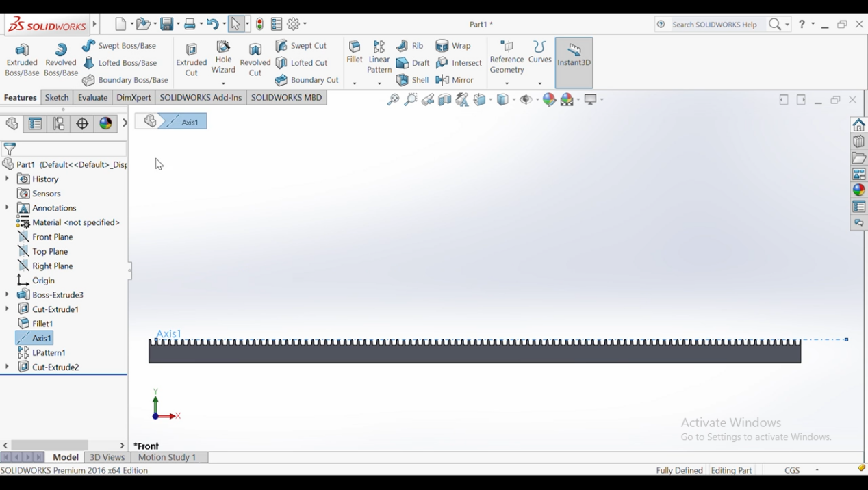Open PropertyManager tab

coord(35,124)
